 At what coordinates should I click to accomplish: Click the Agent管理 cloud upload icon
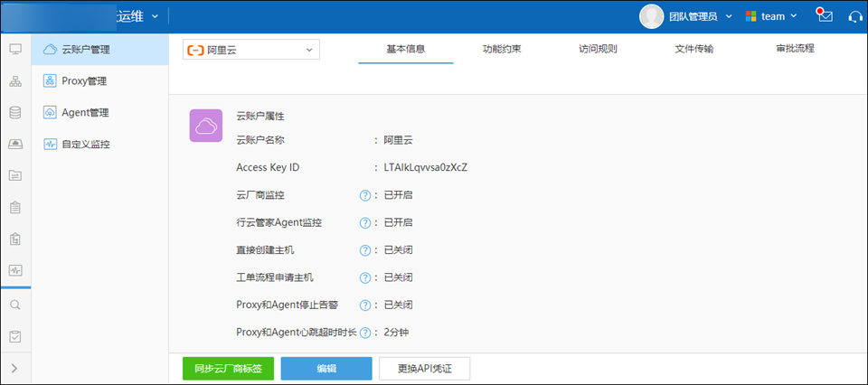[50, 113]
